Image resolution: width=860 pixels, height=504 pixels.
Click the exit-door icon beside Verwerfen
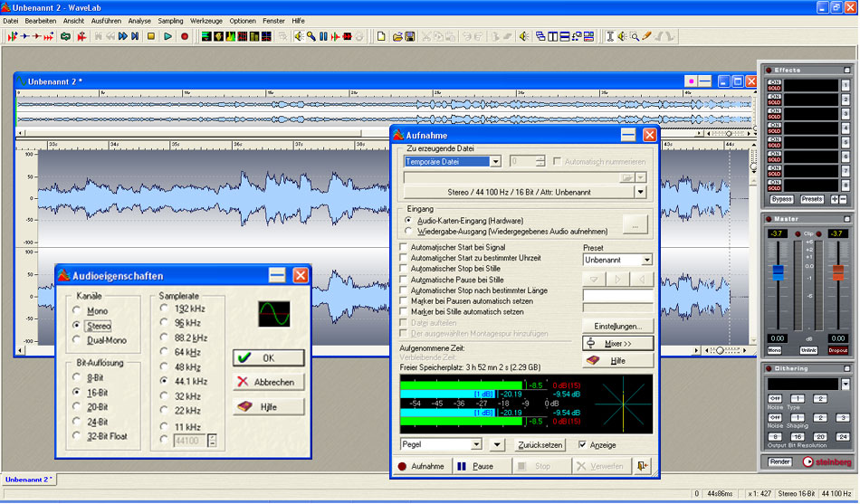click(642, 466)
